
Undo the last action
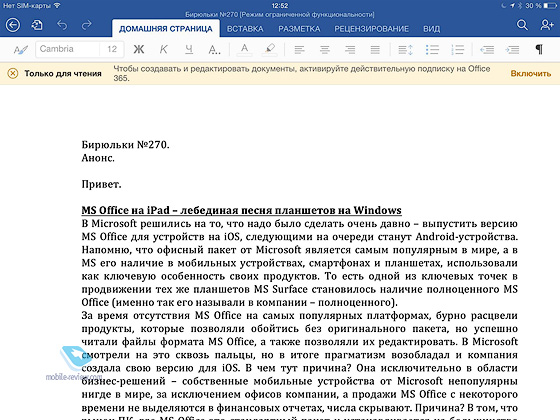pyautogui.click(x=62, y=25)
